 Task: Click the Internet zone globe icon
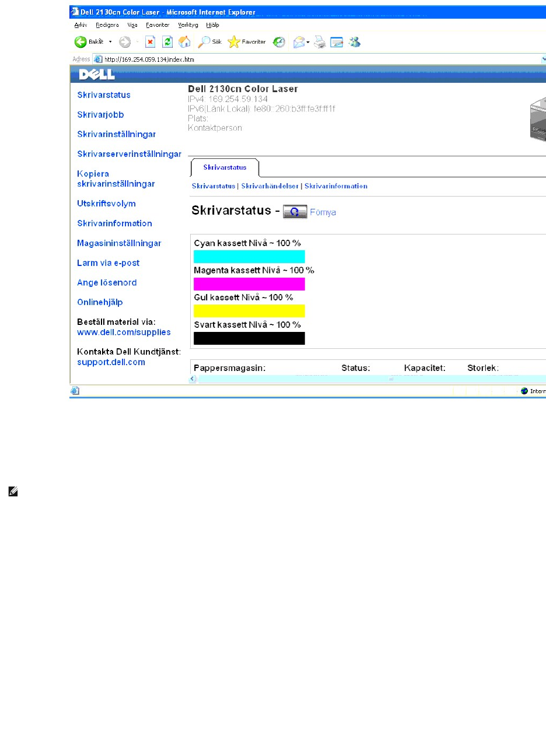[x=524, y=391]
